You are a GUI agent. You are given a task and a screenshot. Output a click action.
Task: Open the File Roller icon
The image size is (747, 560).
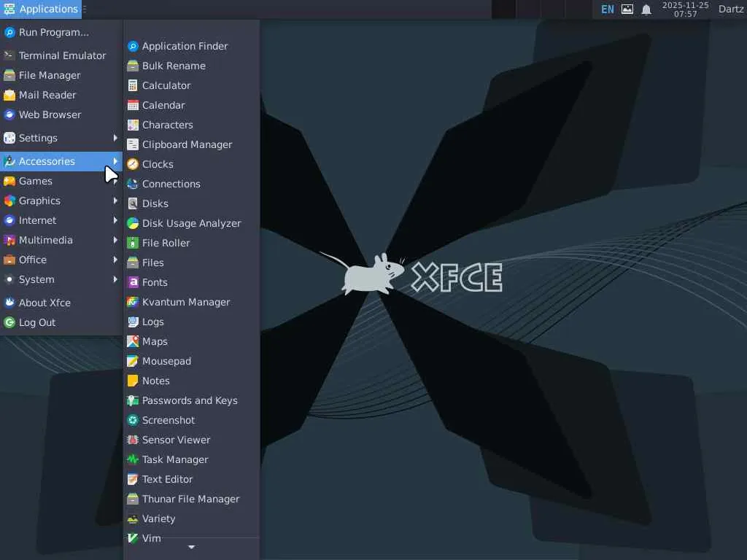[x=133, y=243]
